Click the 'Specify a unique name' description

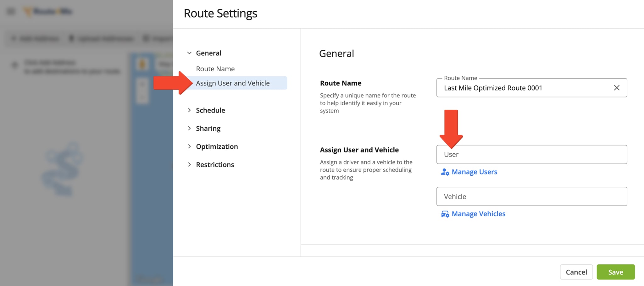368,103
